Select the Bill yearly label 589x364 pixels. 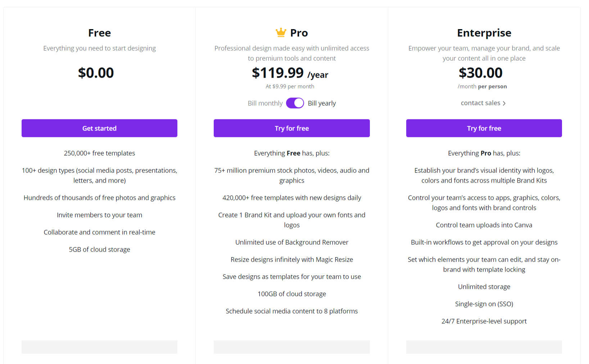[322, 103]
